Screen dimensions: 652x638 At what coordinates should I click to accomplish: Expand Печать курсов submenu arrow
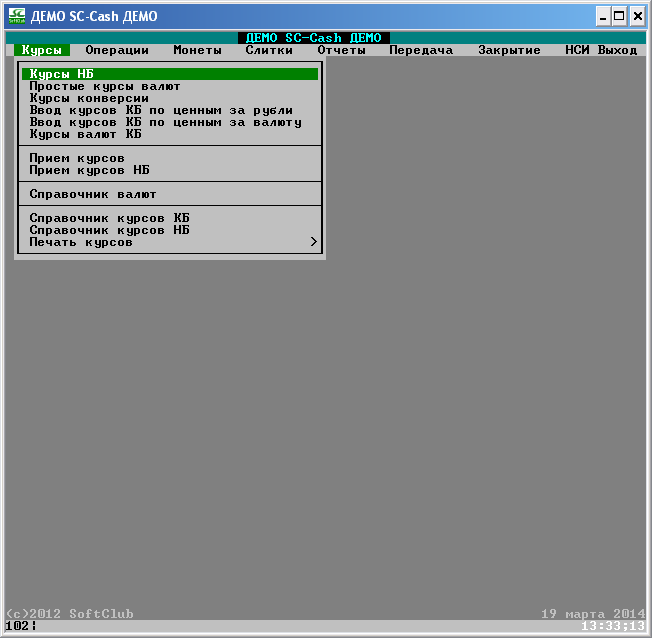click(x=314, y=242)
